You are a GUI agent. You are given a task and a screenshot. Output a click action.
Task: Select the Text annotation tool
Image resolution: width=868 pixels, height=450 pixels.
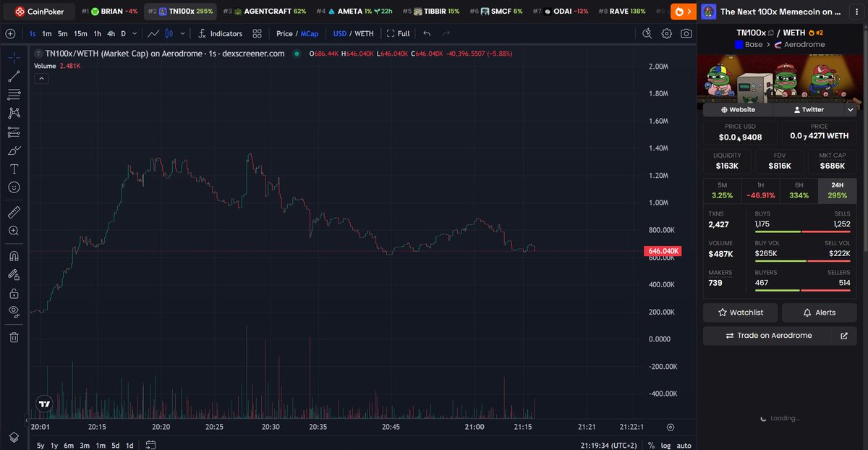pyautogui.click(x=14, y=169)
